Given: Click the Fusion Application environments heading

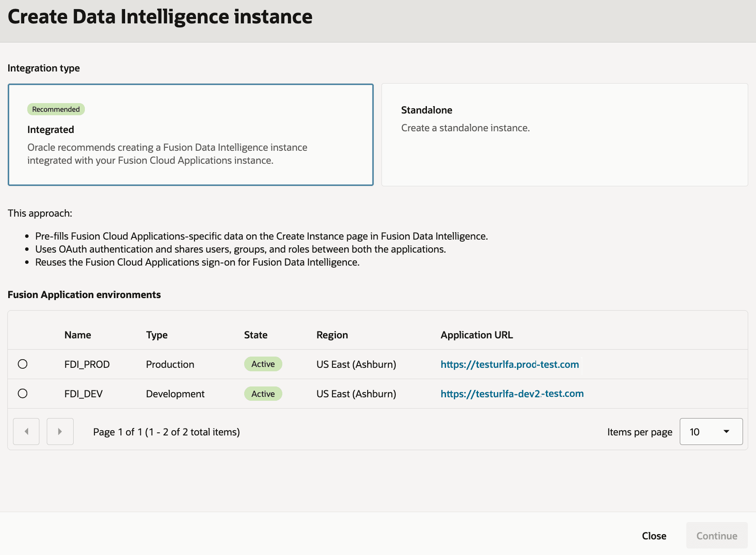Looking at the screenshot, I should (84, 295).
